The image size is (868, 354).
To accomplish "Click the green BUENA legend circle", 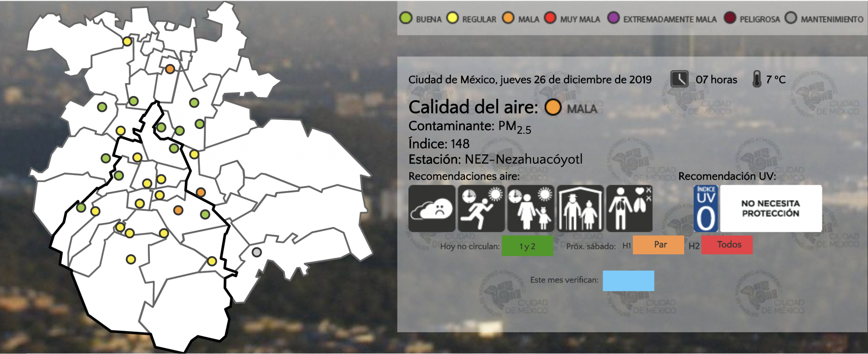I will 406,18.
